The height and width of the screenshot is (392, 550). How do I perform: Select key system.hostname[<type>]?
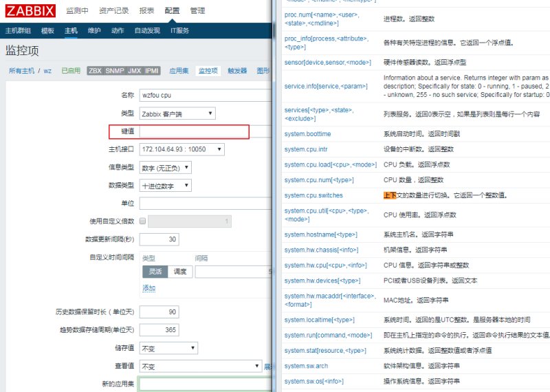320,235
